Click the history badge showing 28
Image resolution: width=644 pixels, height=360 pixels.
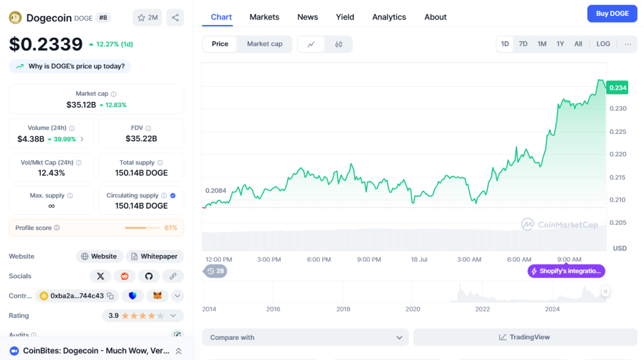coord(215,271)
